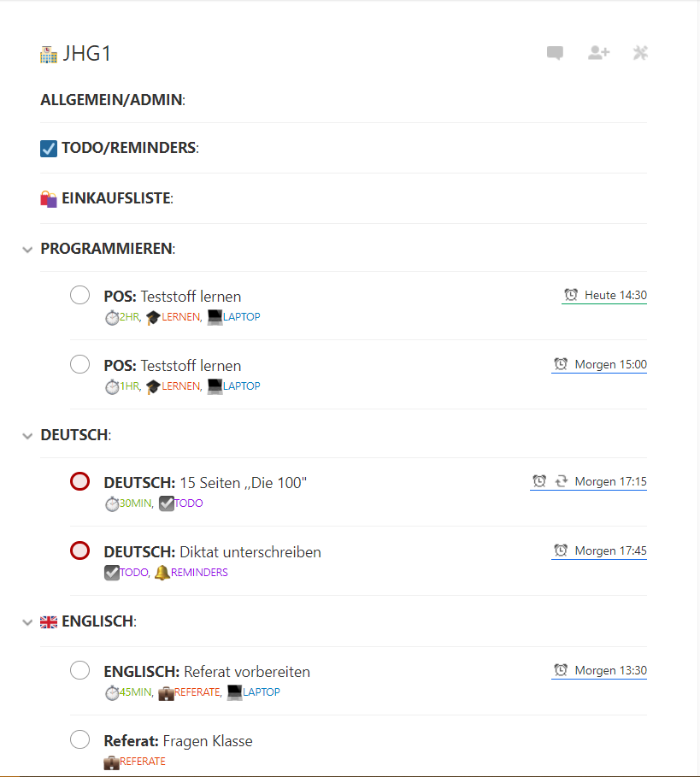700x777 pixels.
Task: Select the ALLGEMEIN/ADMIN section header
Action: point(113,100)
